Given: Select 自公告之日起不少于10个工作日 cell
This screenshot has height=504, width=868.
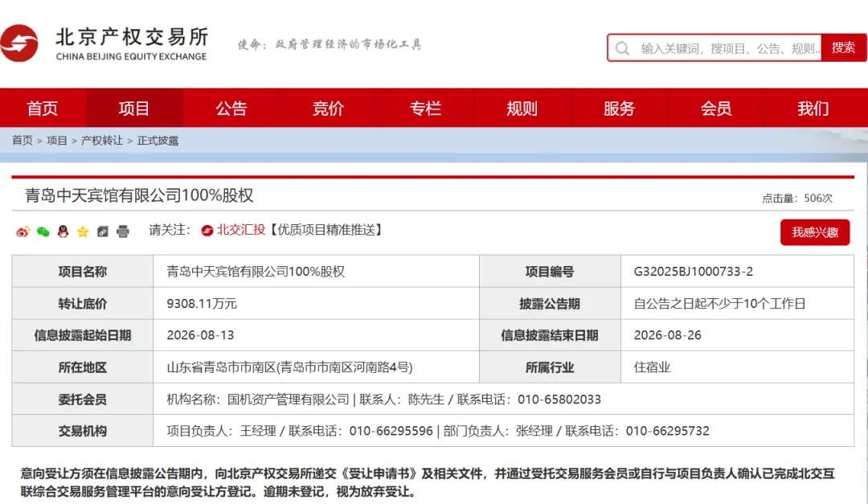Looking at the screenshot, I should 737,304.
